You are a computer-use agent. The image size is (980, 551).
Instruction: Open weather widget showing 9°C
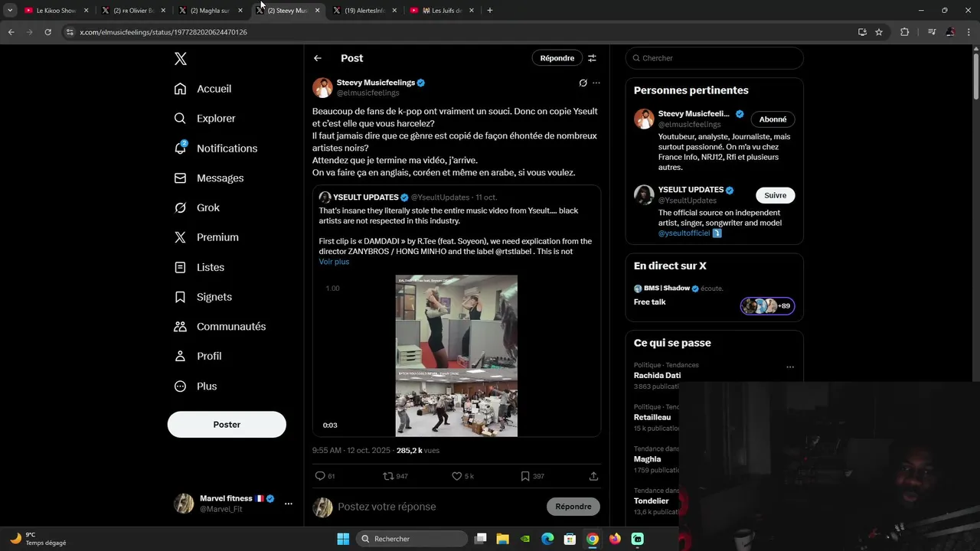[38, 539]
